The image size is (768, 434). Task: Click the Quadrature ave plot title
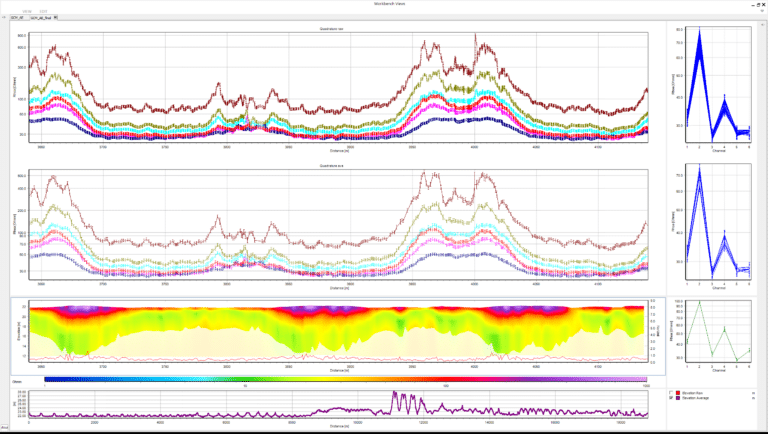click(332, 166)
